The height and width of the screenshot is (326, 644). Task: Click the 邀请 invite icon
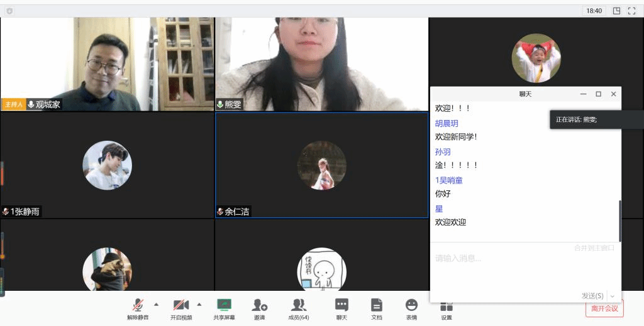(260, 308)
